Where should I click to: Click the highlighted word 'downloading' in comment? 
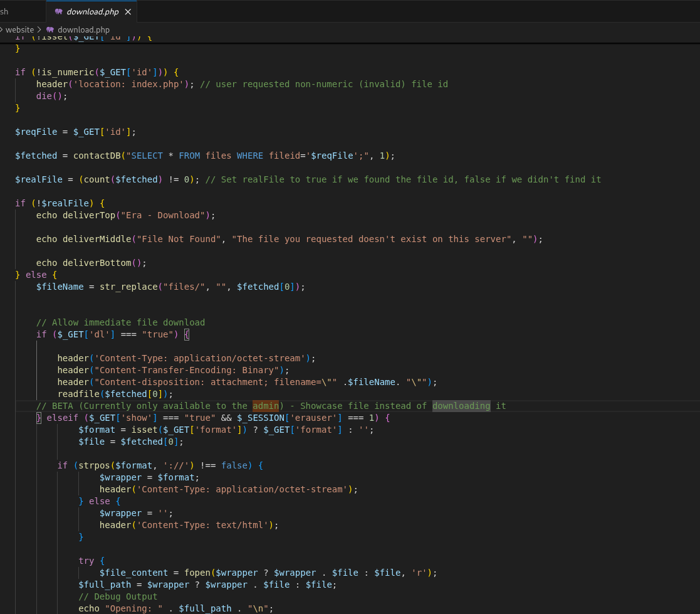pyautogui.click(x=461, y=406)
